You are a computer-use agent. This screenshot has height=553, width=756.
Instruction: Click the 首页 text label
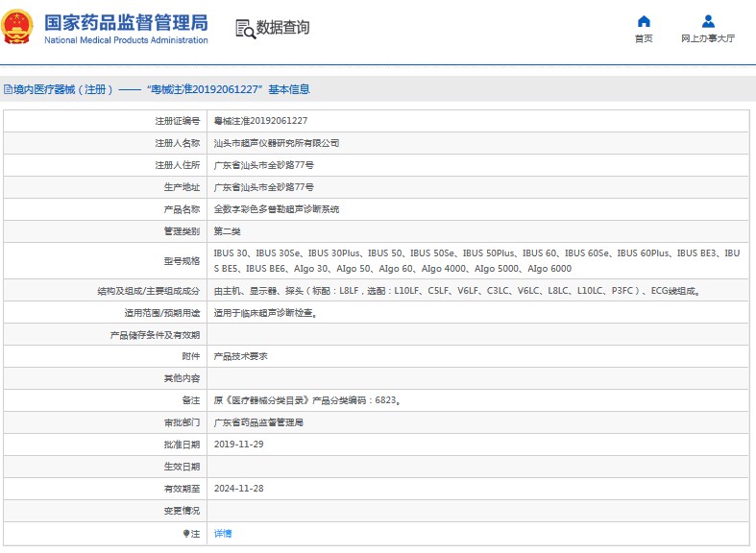pyautogui.click(x=644, y=38)
